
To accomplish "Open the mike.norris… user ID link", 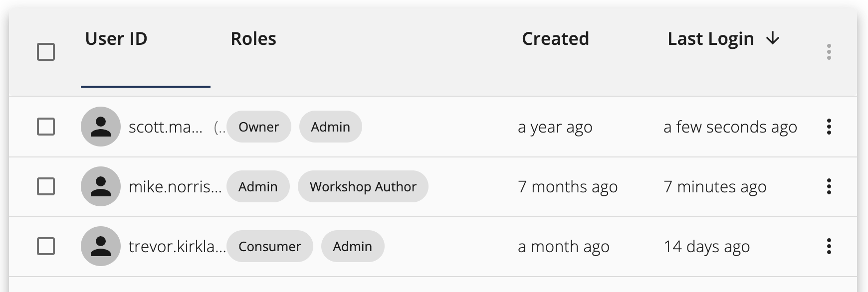I will tap(175, 186).
